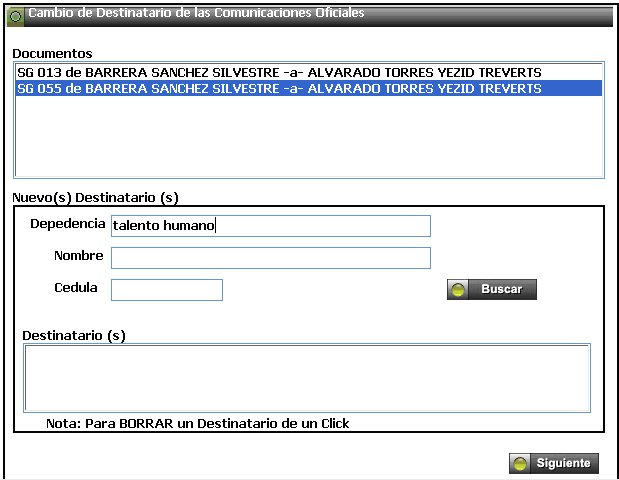Click the yellow light icon on Buscar
The height and width of the screenshot is (480, 619).
[x=458, y=290]
